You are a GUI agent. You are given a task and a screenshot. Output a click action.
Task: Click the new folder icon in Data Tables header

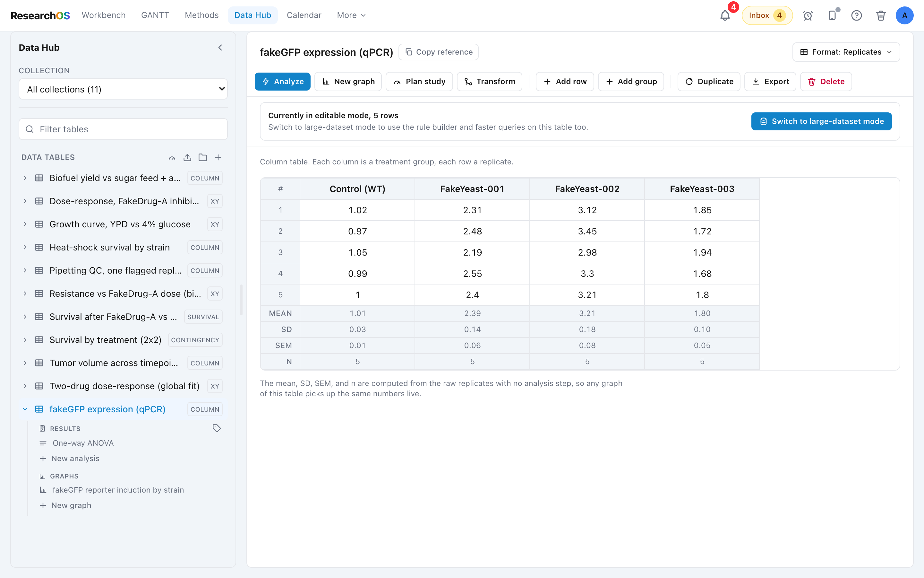(203, 157)
